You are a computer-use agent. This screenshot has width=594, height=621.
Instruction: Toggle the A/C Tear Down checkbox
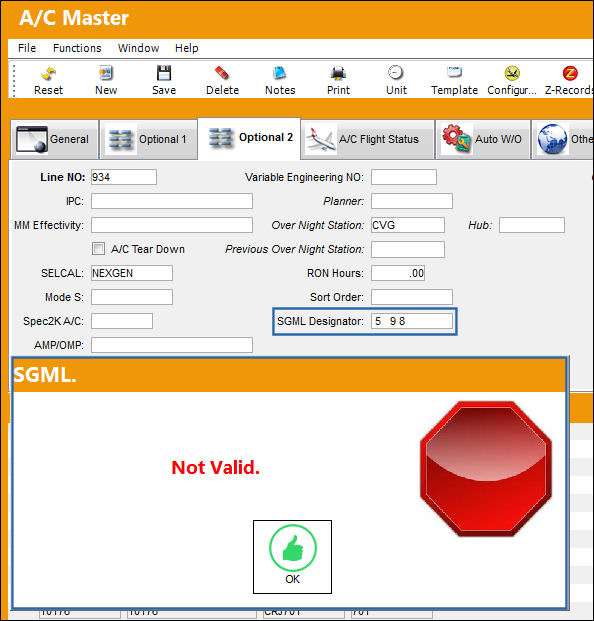[98, 249]
